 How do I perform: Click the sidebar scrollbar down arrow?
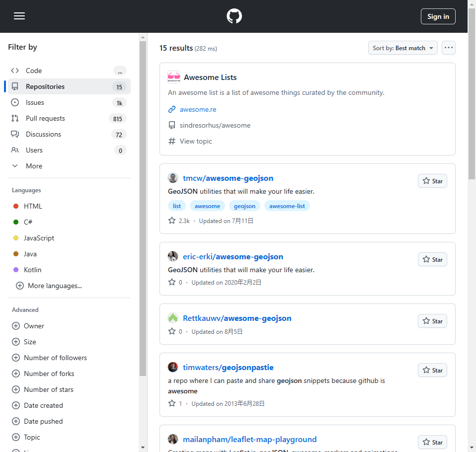coord(143,448)
